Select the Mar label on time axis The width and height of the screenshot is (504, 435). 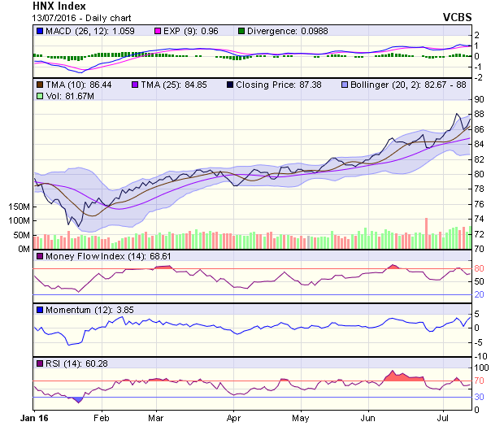pyautogui.click(x=157, y=419)
